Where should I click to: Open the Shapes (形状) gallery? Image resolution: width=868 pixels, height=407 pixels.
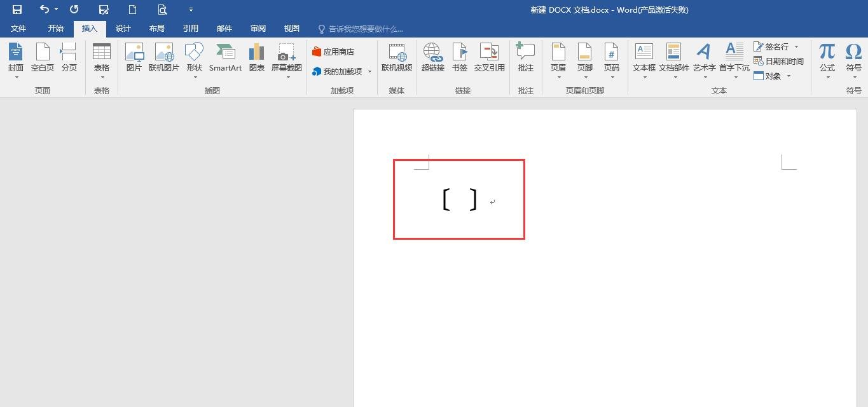pos(194,59)
